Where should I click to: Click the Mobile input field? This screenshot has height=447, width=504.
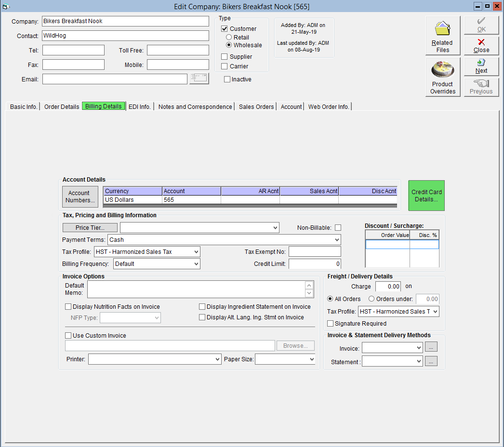pyautogui.click(x=178, y=65)
